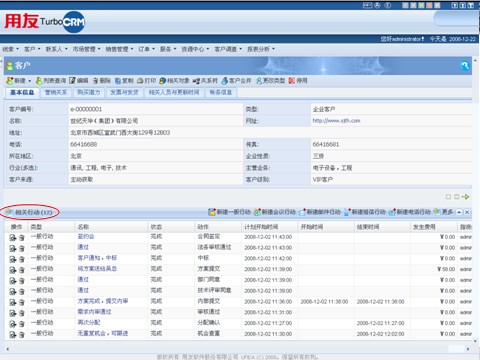480x360 pixels.
Task: Expand the 客户 customer menu
Action: [x=32, y=49]
